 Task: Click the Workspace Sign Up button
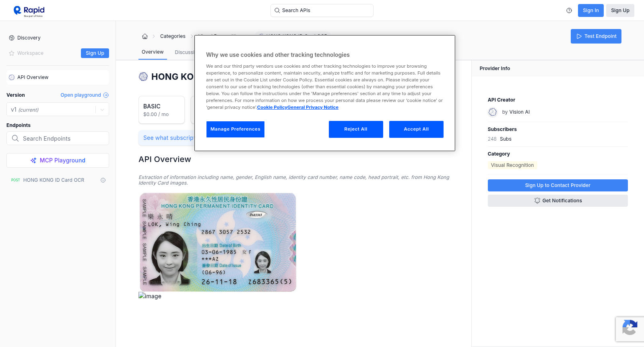(x=95, y=53)
